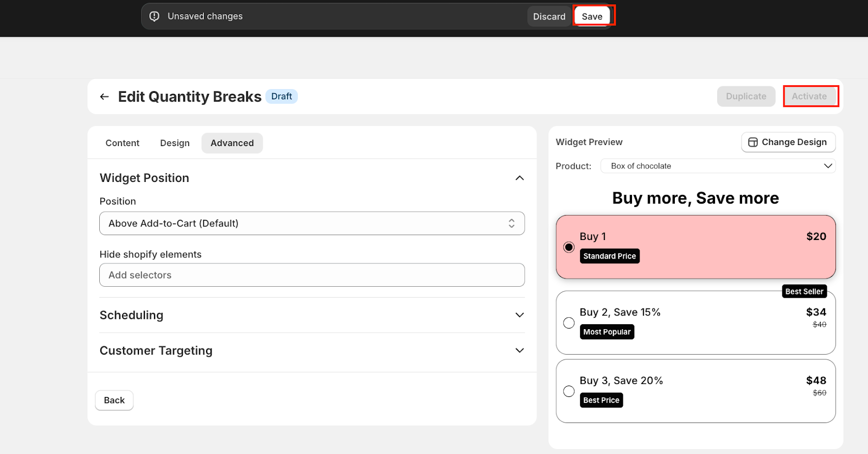This screenshot has height=454, width=868.
Task: Click the Best Price label badge
Action: (601, 400)
